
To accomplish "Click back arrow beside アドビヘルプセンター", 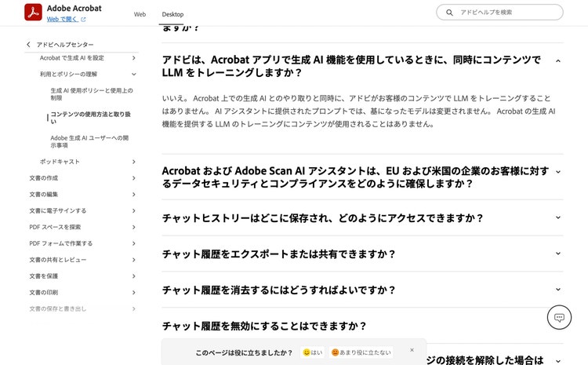I will 28,44.
